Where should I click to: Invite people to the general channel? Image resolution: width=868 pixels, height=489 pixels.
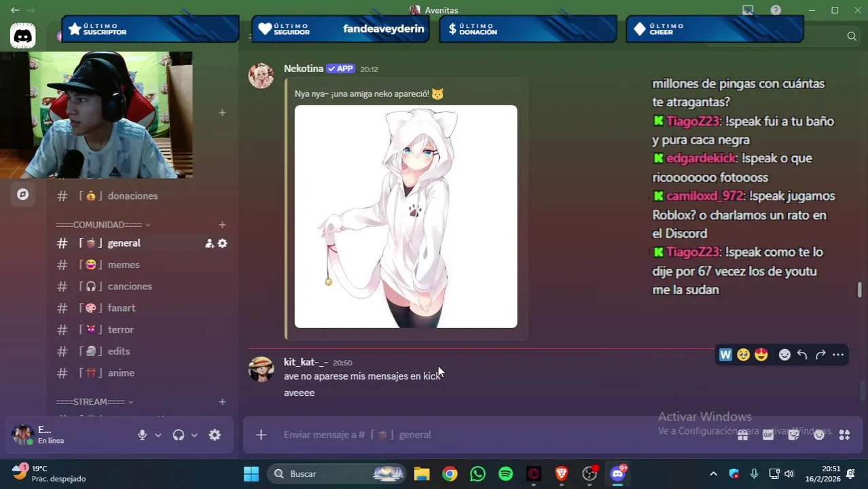pos(209,243)
